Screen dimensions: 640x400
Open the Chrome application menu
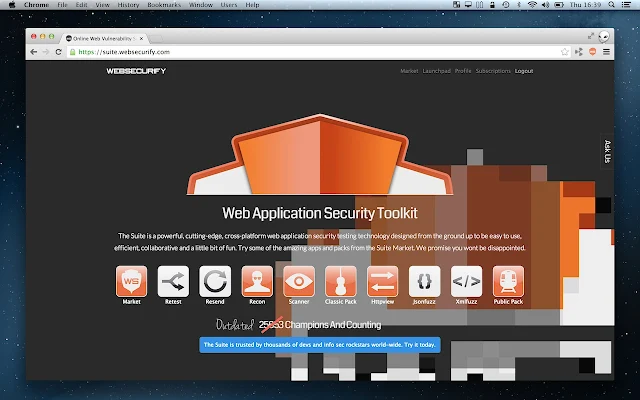[36, 5]
